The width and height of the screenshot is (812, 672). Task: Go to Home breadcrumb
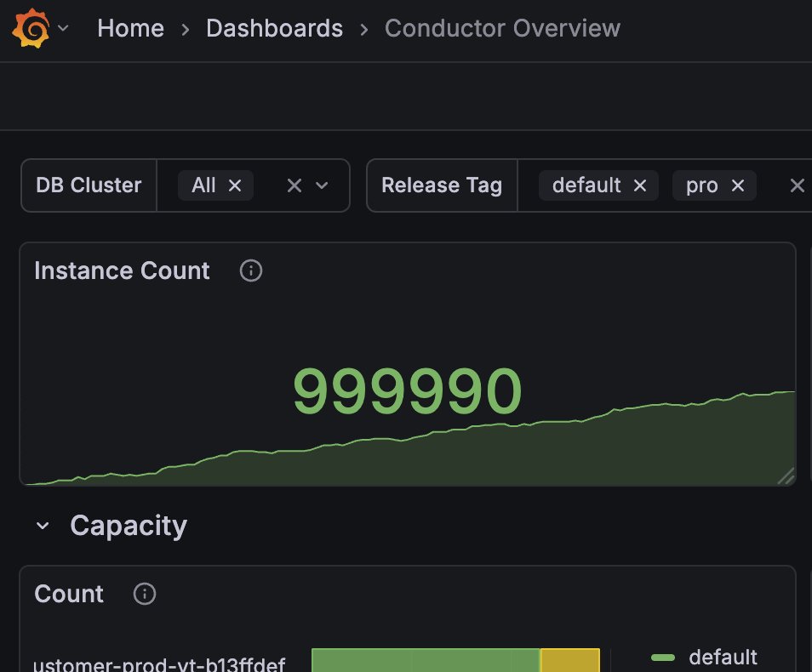(130, 28)
